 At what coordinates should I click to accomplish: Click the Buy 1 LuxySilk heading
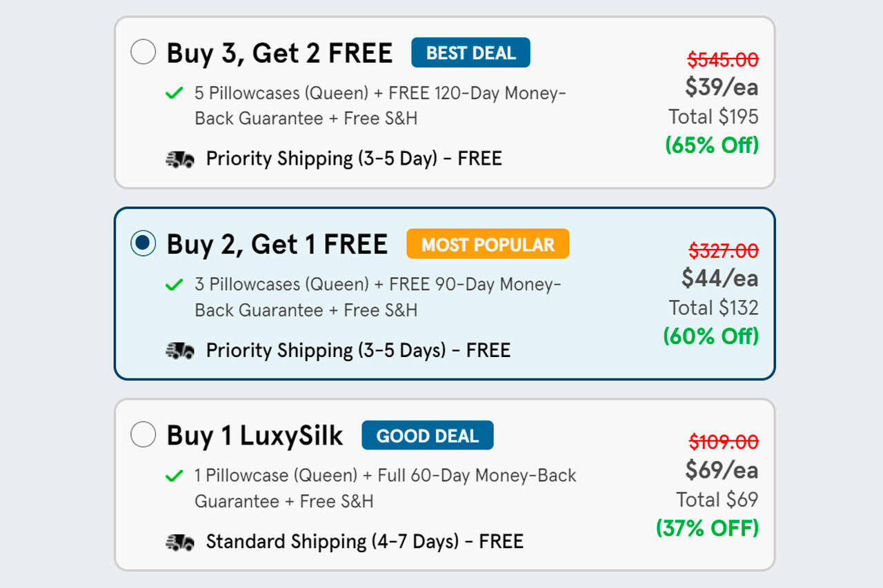[255, 436]
